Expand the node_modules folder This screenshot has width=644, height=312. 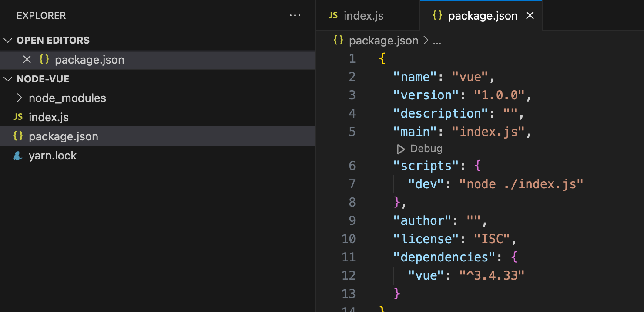coord(19,98)
